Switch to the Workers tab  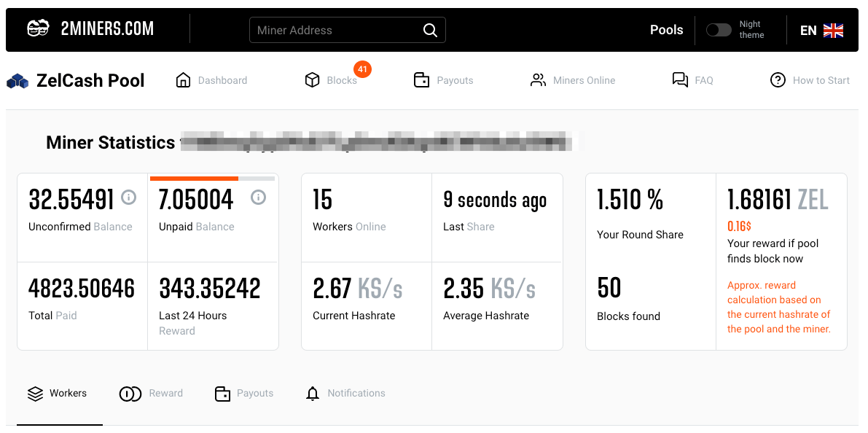tap(58, 394)
